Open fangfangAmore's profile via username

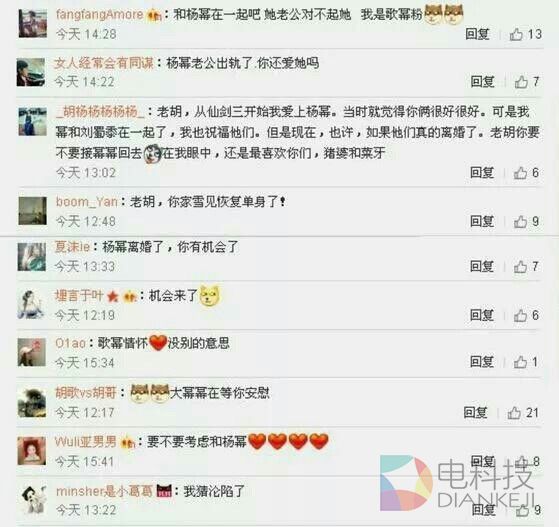click(x=99, y=14)
